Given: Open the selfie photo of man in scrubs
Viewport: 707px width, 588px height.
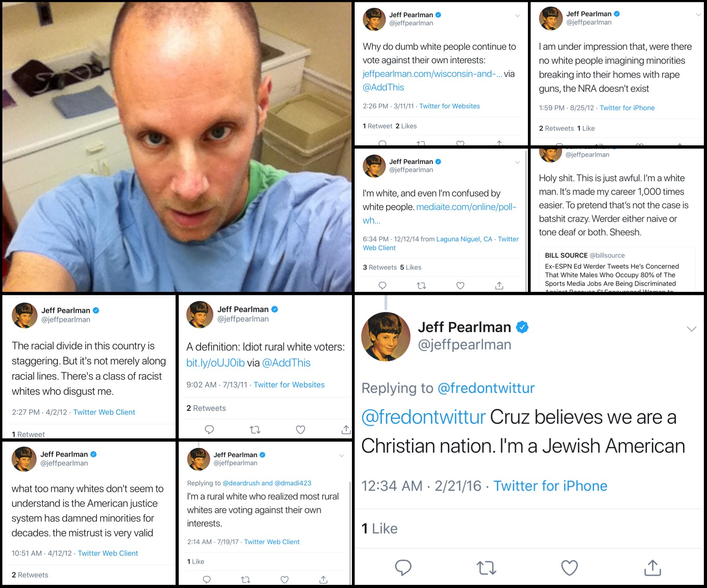Looking at the screenshot, I should (177, 147).
